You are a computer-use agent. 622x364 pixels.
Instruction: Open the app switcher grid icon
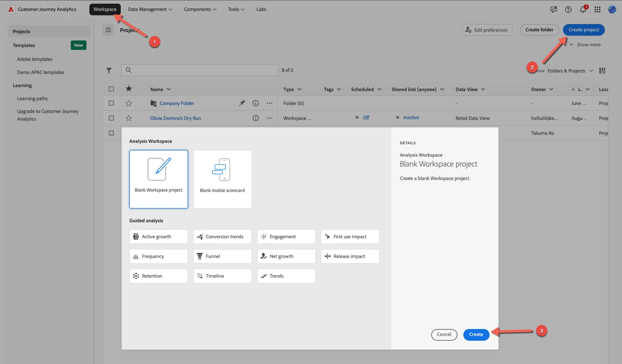pos(597,9)
